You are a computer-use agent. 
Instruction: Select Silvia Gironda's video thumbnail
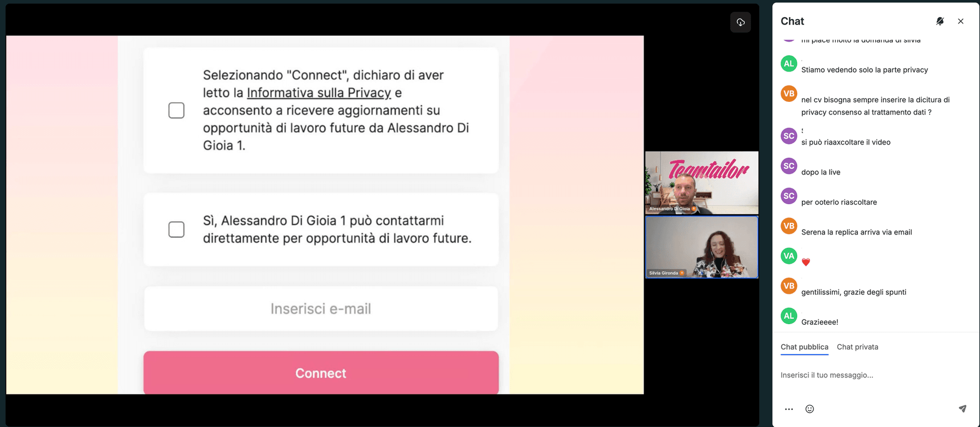coord(702,247)
